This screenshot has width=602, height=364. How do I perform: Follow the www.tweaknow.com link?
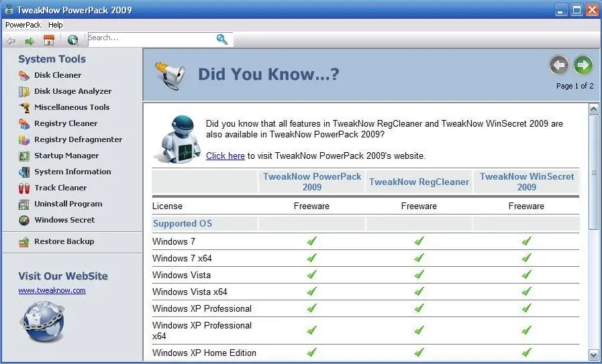(52, 290)
